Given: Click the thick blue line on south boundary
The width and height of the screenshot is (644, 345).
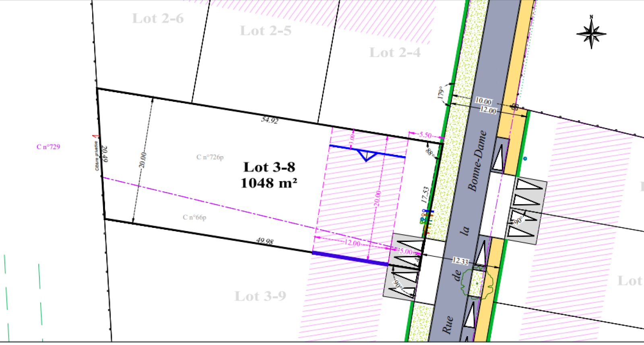Looking at the screenshot, I should coord(350,258).
